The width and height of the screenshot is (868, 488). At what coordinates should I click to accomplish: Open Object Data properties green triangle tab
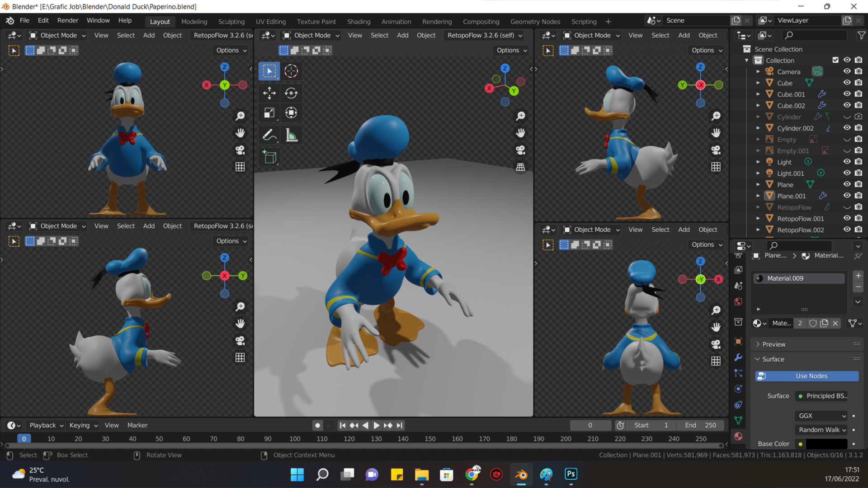tap(738, 420)
